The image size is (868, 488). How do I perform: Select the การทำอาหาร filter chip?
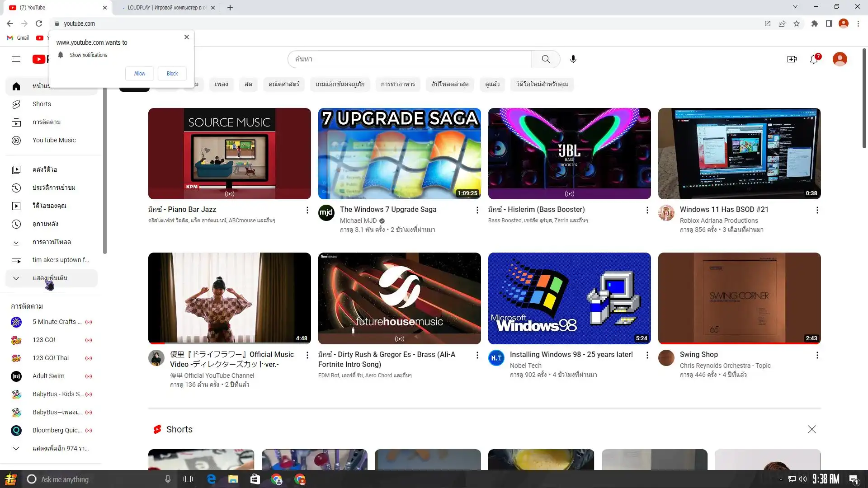tap(398, 84)
